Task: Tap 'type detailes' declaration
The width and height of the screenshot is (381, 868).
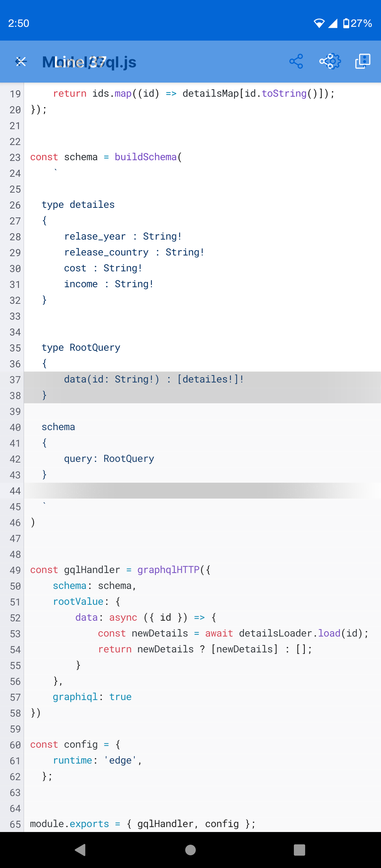Action: tap(78, 205)
